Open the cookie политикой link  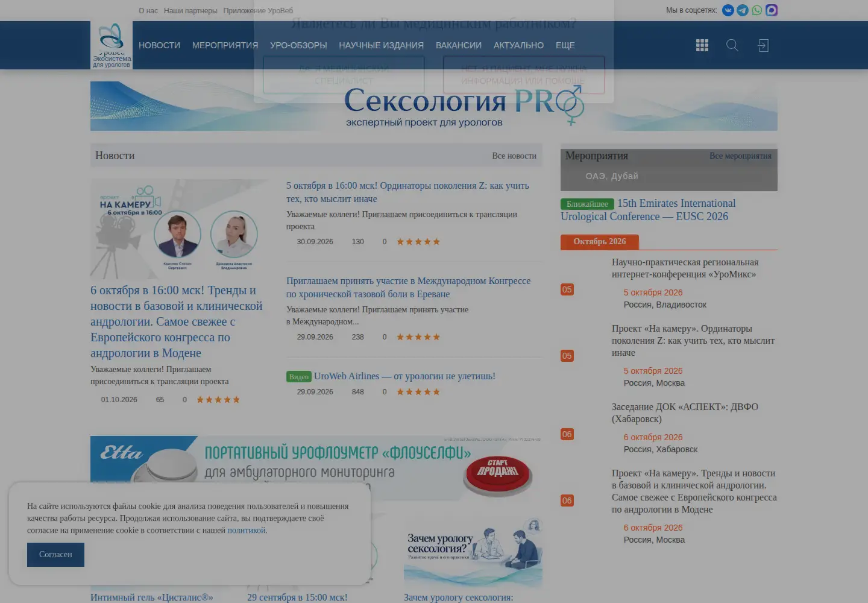click(247, 531)
